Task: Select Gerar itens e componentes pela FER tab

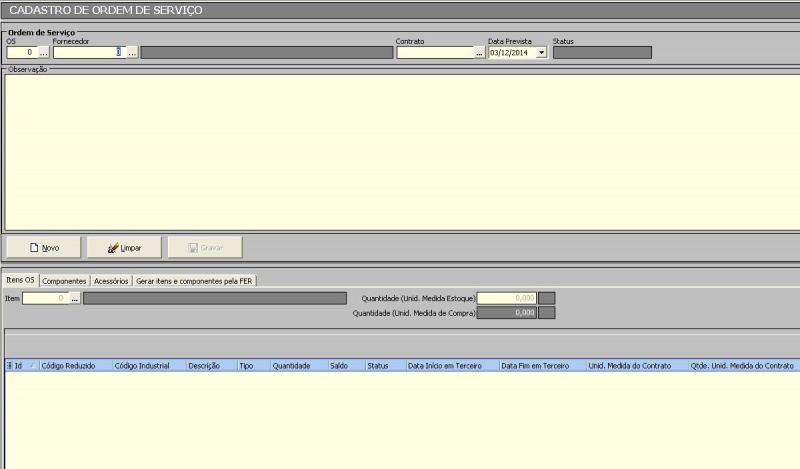Action: 195,281
